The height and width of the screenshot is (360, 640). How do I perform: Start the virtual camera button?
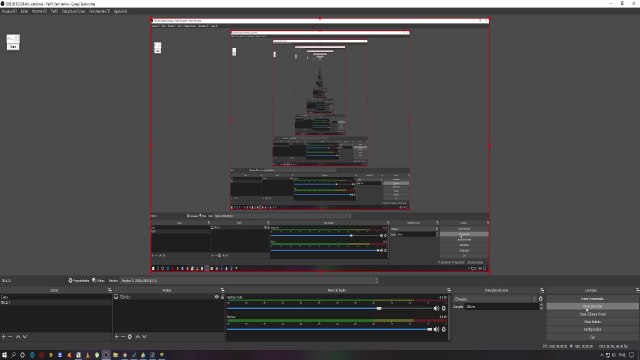[x=592, y=314]
